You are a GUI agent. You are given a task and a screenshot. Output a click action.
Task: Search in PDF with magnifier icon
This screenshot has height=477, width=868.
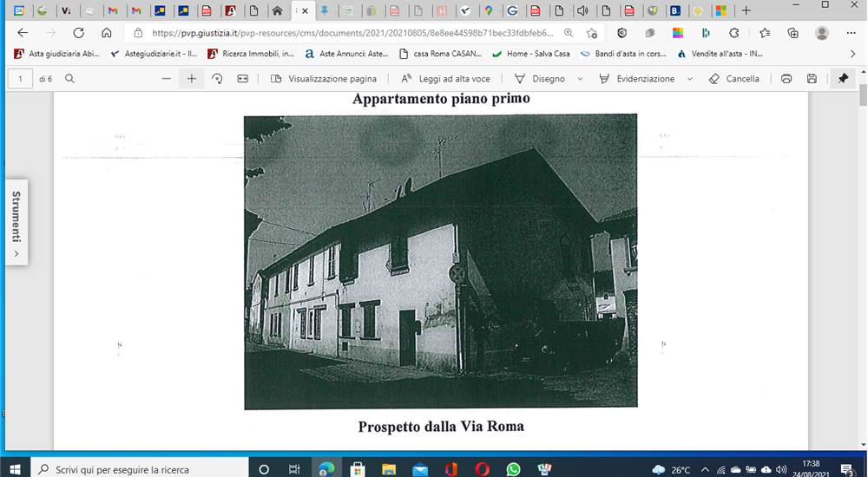pyautogui.click(x=69, y=79)
